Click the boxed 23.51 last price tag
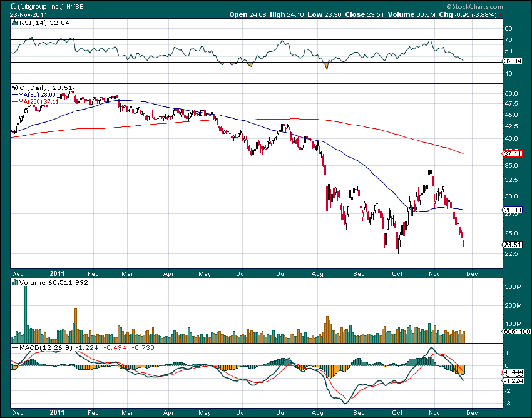532x418 pixels. click(x=512, y=245)
